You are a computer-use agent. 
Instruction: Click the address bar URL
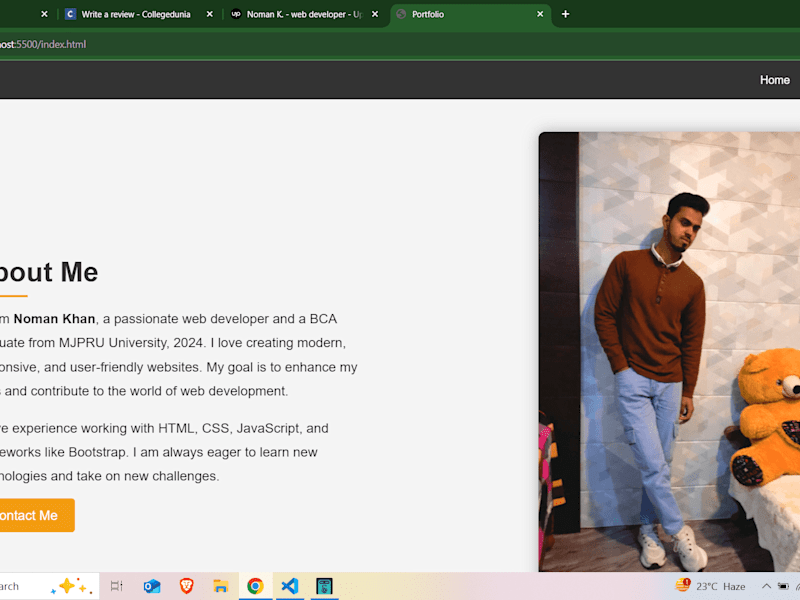43,44
